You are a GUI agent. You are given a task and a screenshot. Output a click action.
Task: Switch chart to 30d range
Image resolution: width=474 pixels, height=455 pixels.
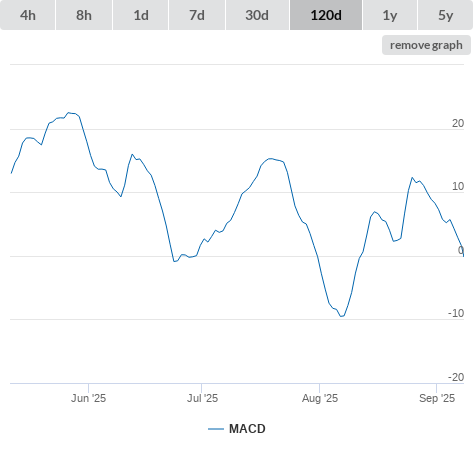[x=257, y=15]
